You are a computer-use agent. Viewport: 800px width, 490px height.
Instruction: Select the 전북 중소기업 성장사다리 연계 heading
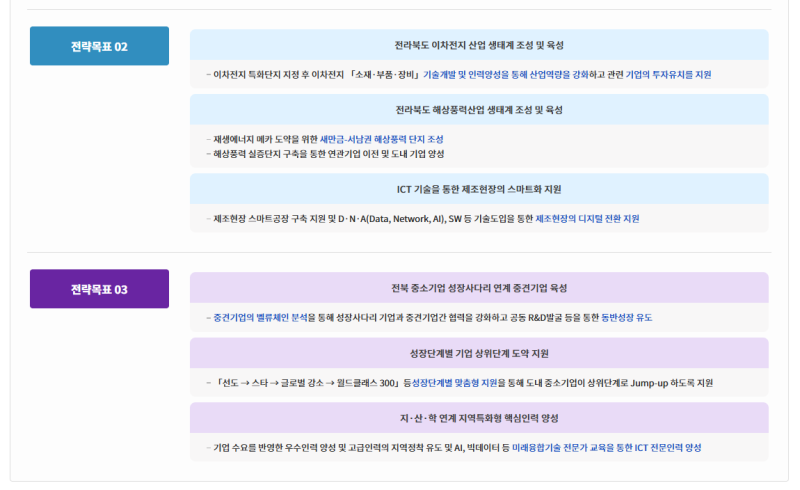tap(479, 288)
